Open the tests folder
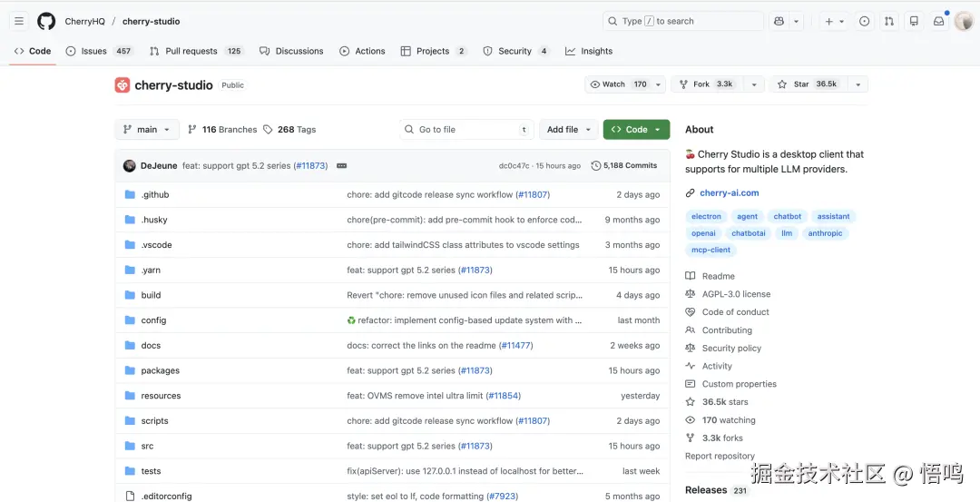 pos(151,471)
